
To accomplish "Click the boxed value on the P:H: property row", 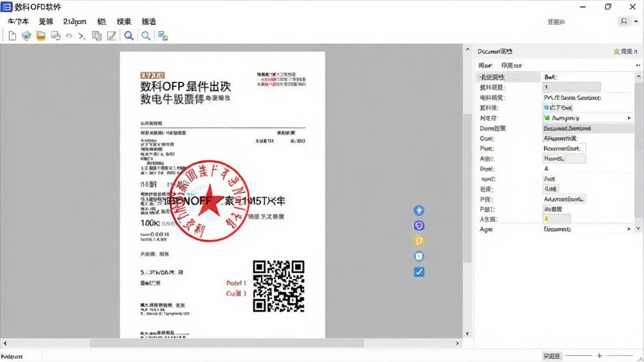I will pyautogui.click(x=564, y=199).
